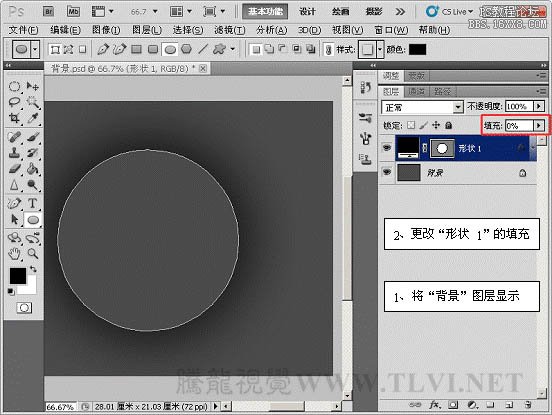552x415 pixels.
Task: Switch to the 设计 workspace button
Action: point(307,12)
